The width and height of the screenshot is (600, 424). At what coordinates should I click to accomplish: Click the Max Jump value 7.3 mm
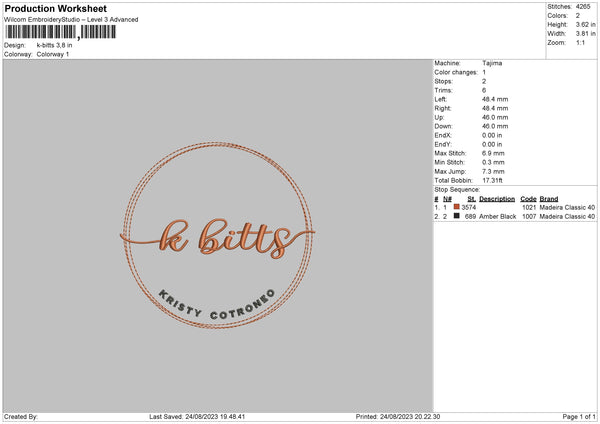[493, 171]
